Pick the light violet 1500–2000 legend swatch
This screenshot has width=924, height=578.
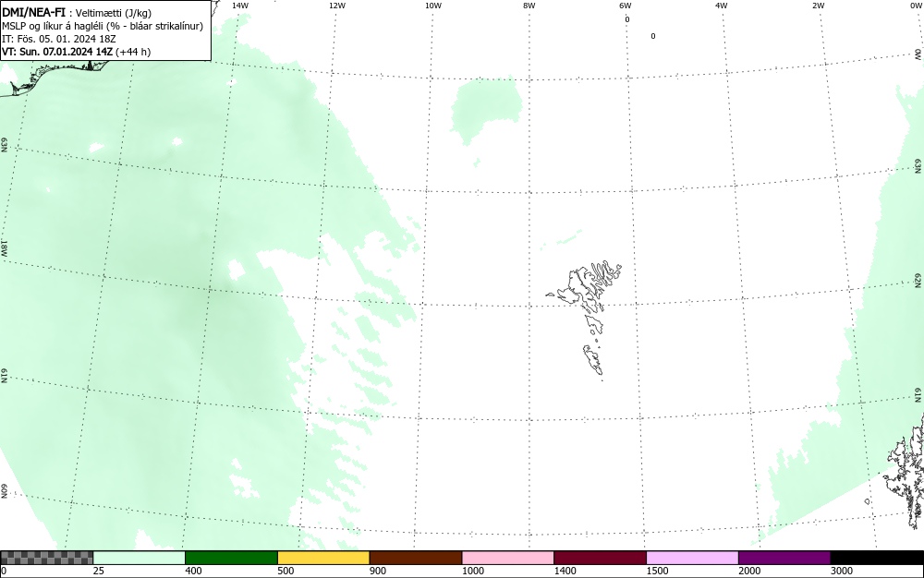coord(692,558)
